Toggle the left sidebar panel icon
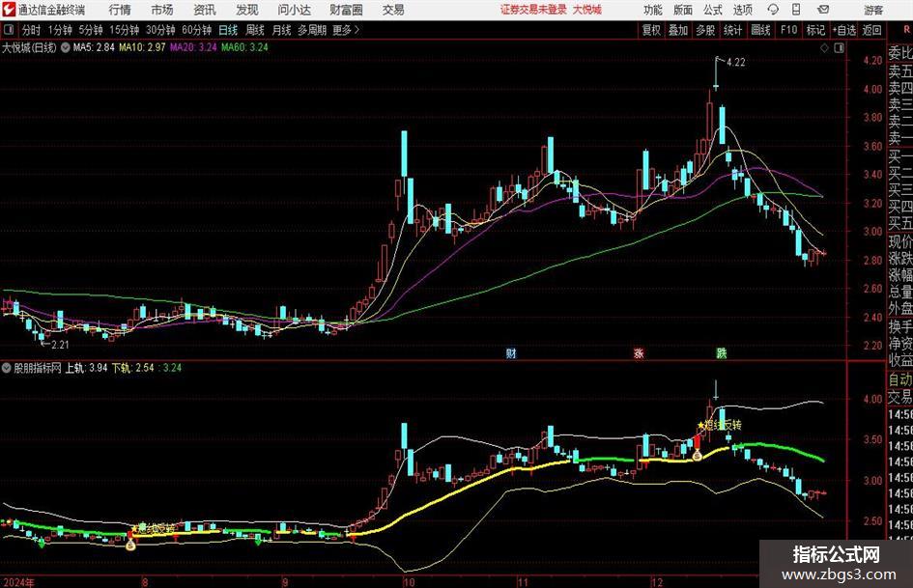Screen dimensions: 913x588 click(9, 30)
